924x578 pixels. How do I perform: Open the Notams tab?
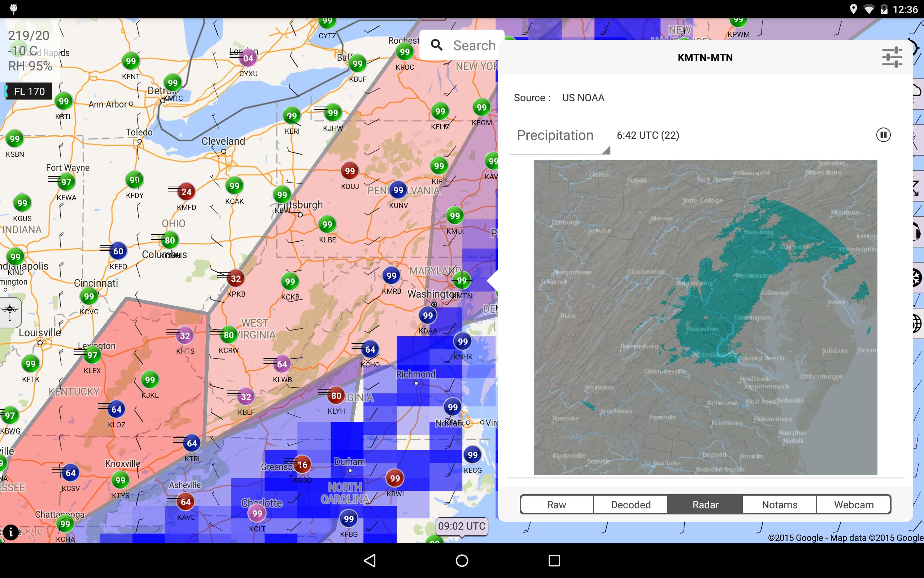(x=779, y=505)
